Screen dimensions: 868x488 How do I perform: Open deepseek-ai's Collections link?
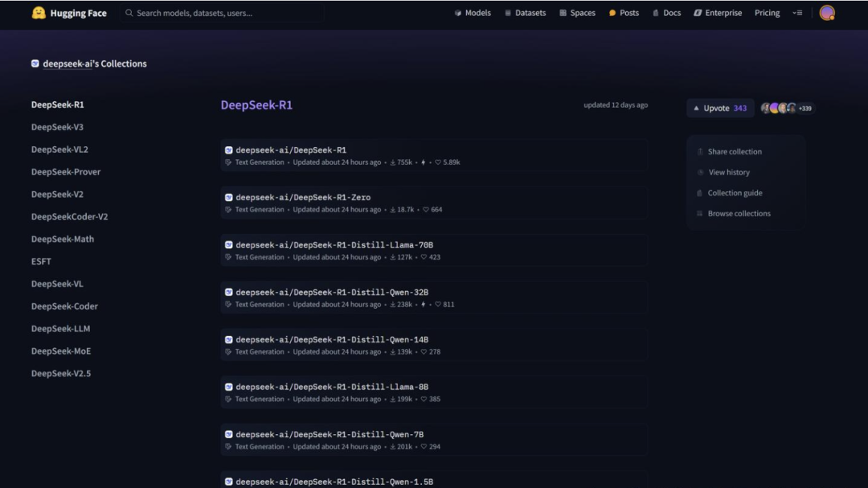click(x=95, y=64)
